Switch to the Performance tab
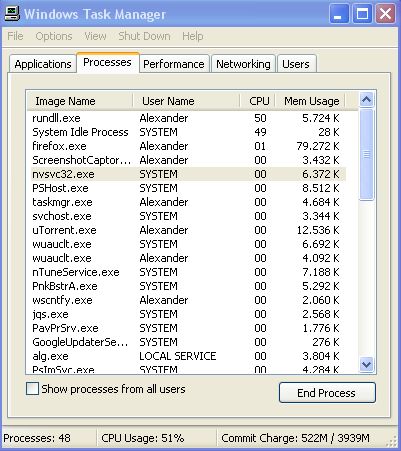 click(174, 64)
